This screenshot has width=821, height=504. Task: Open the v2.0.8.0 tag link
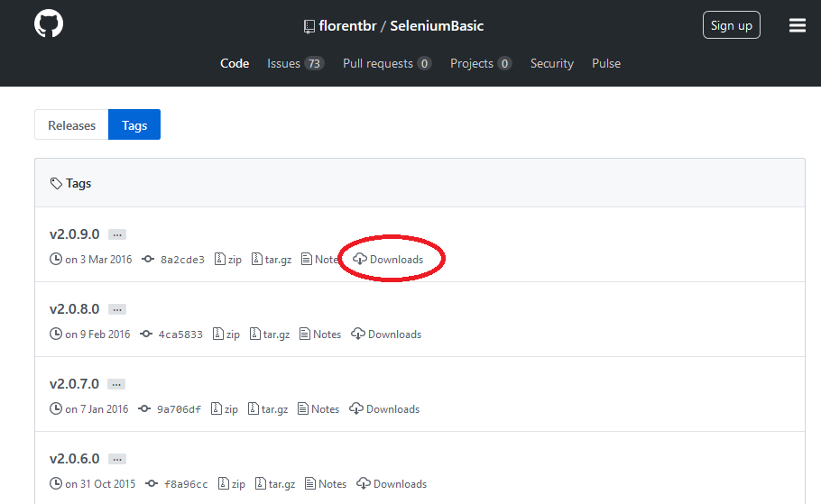74,308
